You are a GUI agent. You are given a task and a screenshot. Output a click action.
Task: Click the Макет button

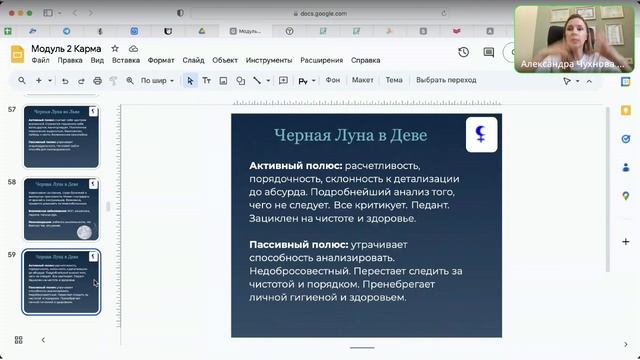[x=362, y=80]
